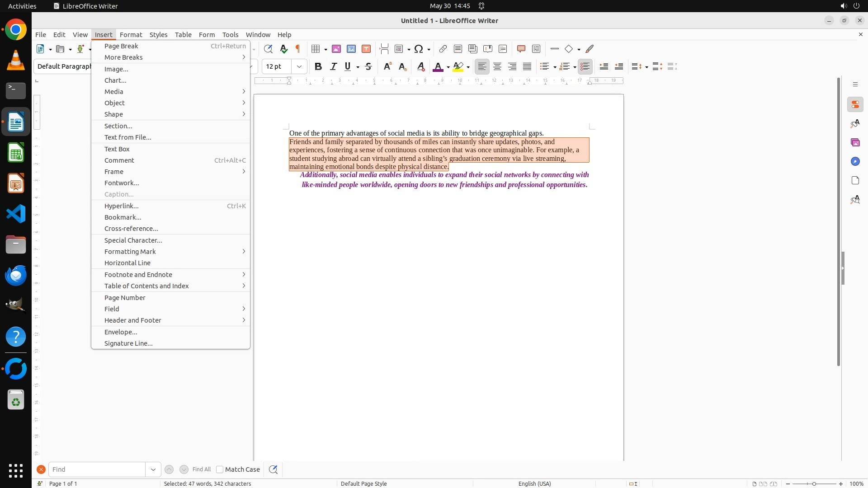Screen dimensions: 868x488
Task: Click the Find All button
Action: pos(201,469)
